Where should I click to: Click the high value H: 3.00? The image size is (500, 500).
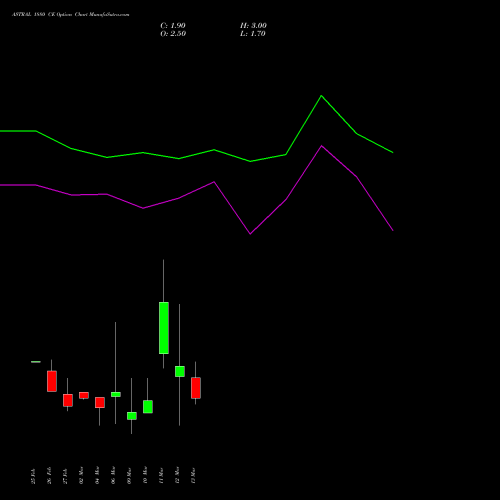pyautogui.click(x=253, y=26)
